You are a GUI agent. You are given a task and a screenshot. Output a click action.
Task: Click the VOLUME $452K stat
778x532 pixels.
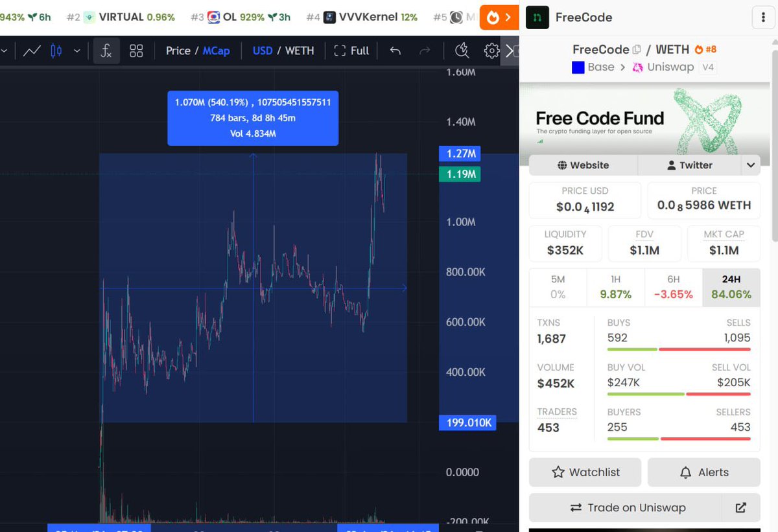click(x=556, y=376)
